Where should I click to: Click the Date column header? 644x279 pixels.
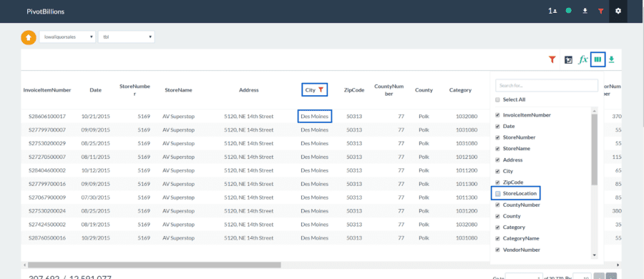tap(95, 90)
